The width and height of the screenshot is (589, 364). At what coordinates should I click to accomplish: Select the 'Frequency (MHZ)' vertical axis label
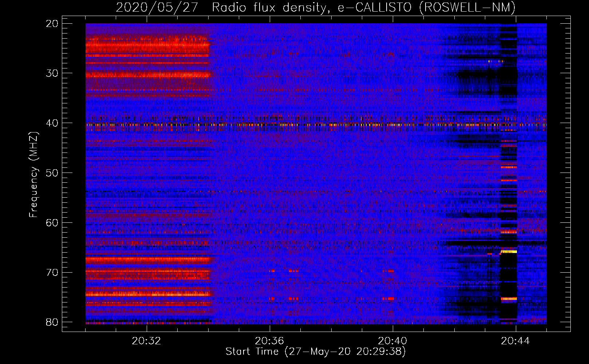[x=33, y=175]
